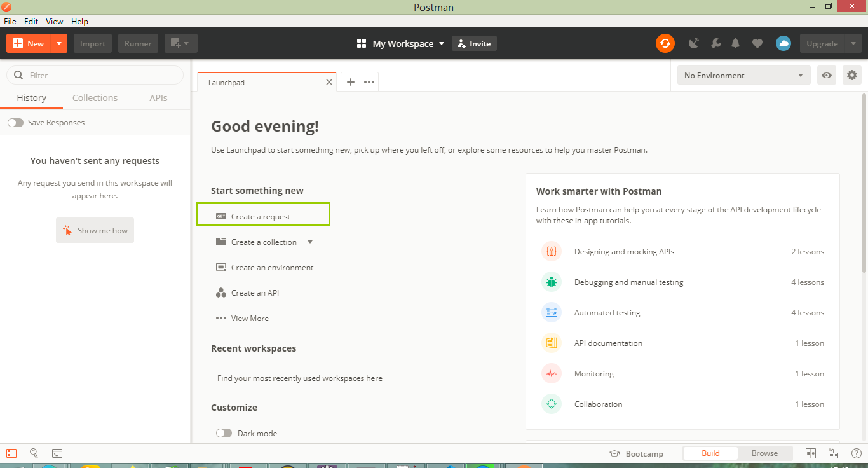Click Automated testing lesson text
Image resolution: width=868 pixels, height=468 pixels.
tap(607, 312)
